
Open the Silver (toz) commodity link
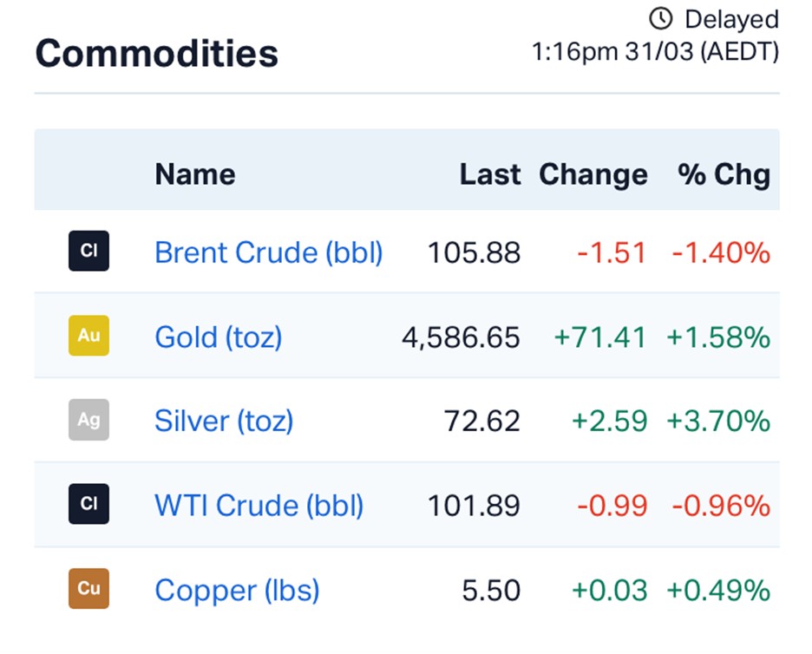(224, 421)
